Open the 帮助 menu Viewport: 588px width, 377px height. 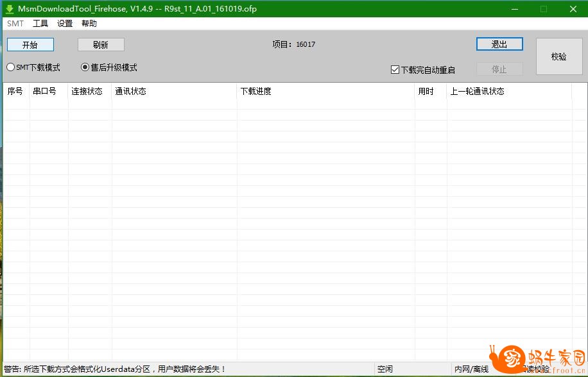(x=89, y=24)
